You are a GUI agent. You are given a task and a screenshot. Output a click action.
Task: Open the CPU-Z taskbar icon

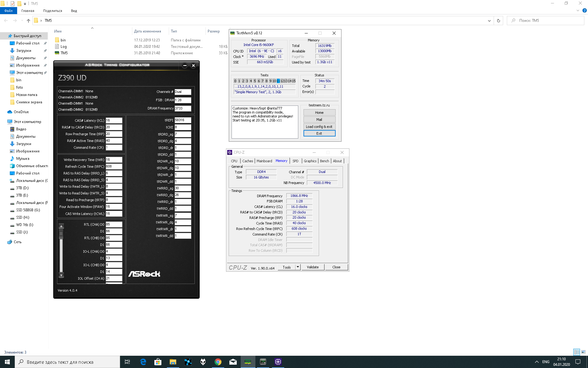pos(278,362)
